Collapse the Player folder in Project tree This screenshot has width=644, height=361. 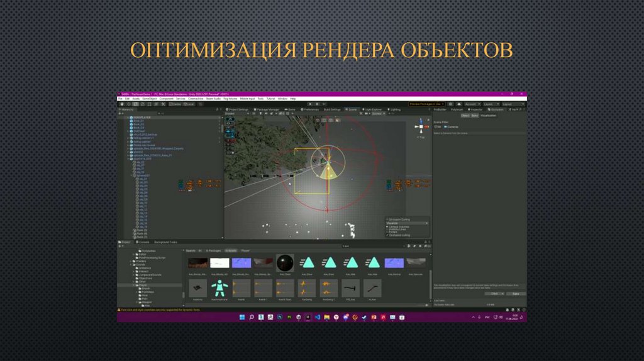[134, 285]
